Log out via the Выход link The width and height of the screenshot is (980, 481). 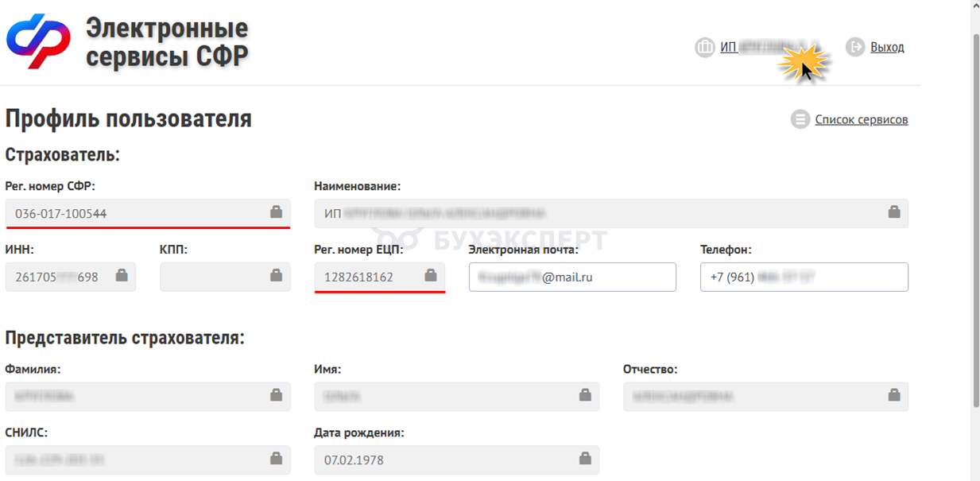click(887, 47)
